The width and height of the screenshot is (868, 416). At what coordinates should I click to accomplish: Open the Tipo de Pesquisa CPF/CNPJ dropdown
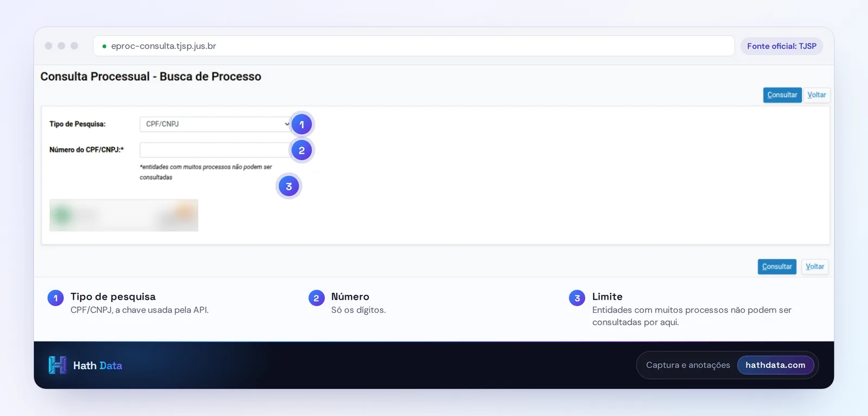click(x=215, y=124)
